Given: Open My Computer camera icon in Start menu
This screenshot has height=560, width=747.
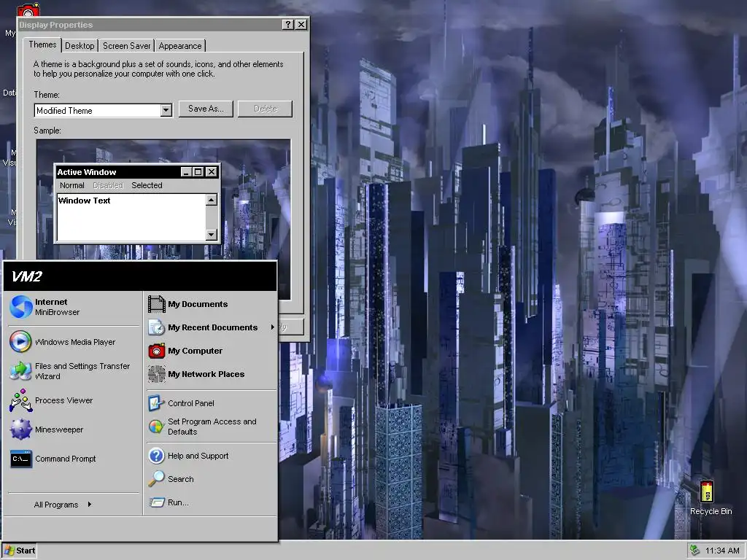Looking at the screenshot, I should coord(156,351).
